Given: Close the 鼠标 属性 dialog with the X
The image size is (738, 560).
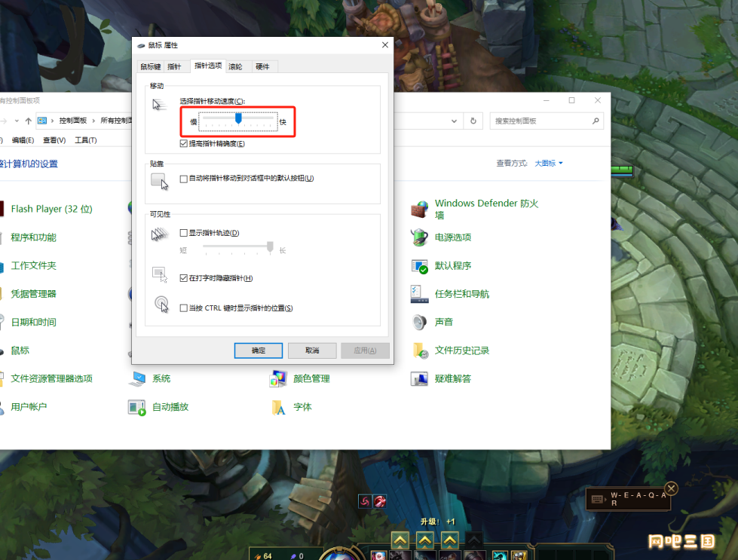Looking at the screenshot, I should tap(385, 44).
